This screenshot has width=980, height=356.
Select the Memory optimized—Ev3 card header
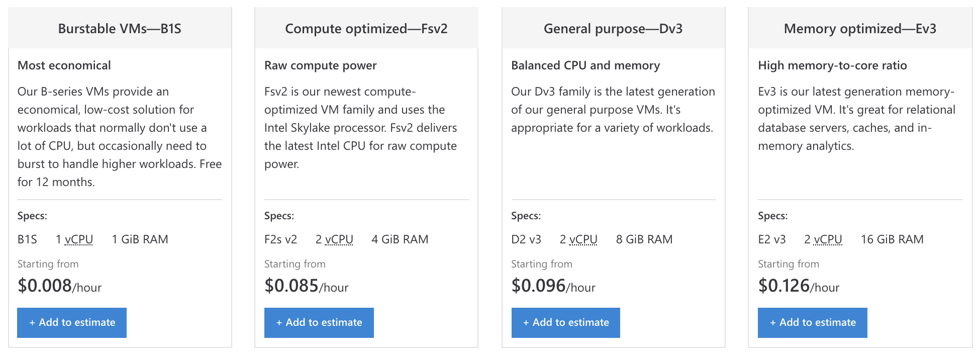pos(860,28)
